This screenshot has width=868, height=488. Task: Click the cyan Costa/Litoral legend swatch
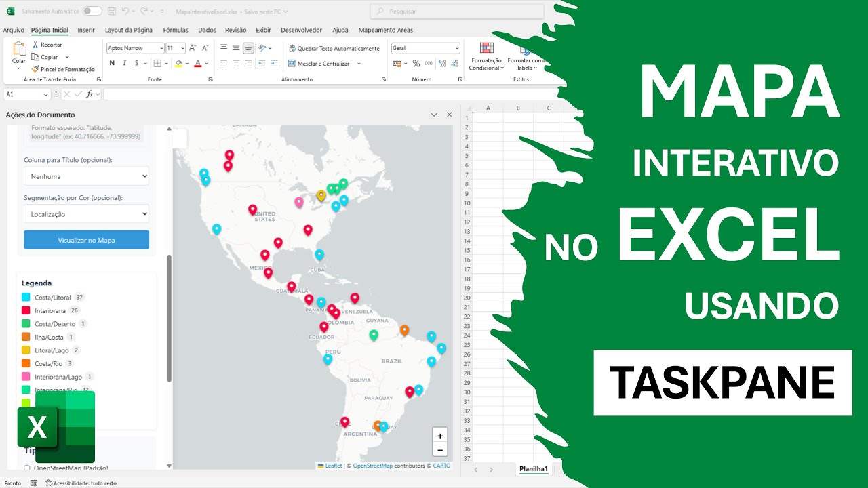click(x=26, y=297)
